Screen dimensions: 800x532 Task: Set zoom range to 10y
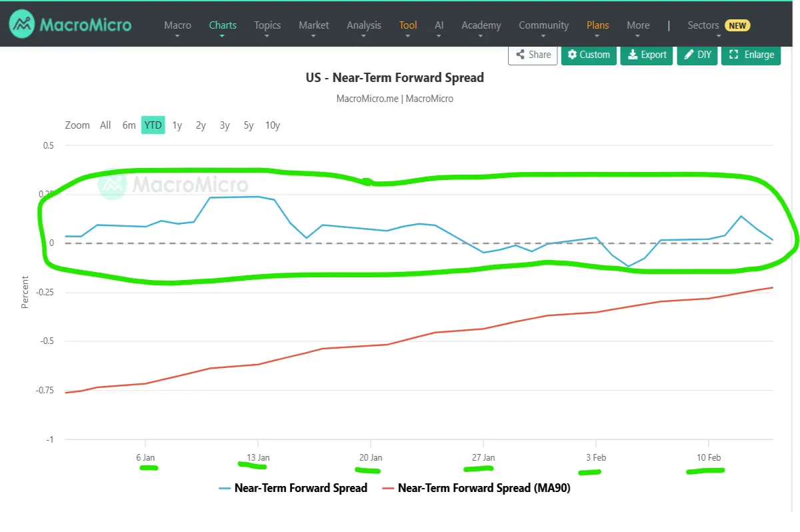coord(273,125)
